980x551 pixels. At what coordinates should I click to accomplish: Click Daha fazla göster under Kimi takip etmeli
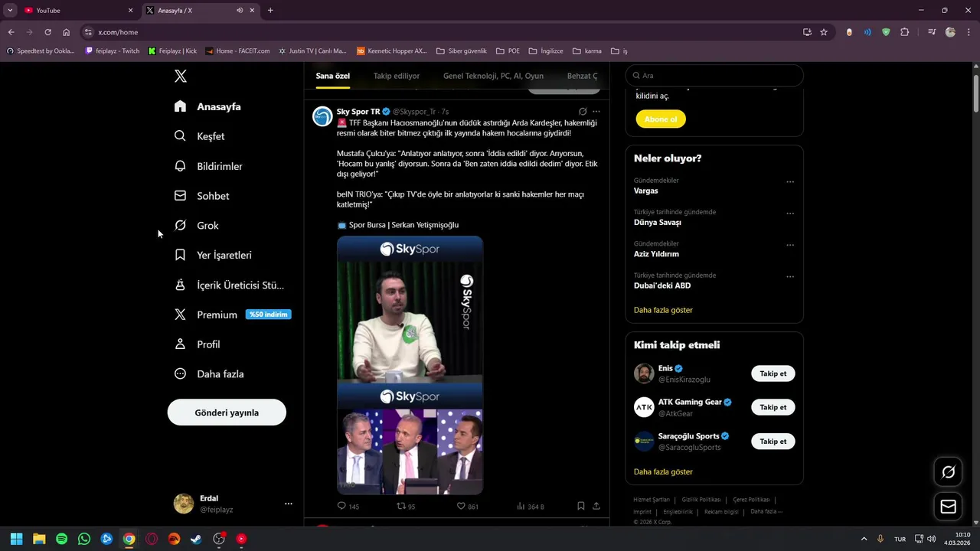663,471
